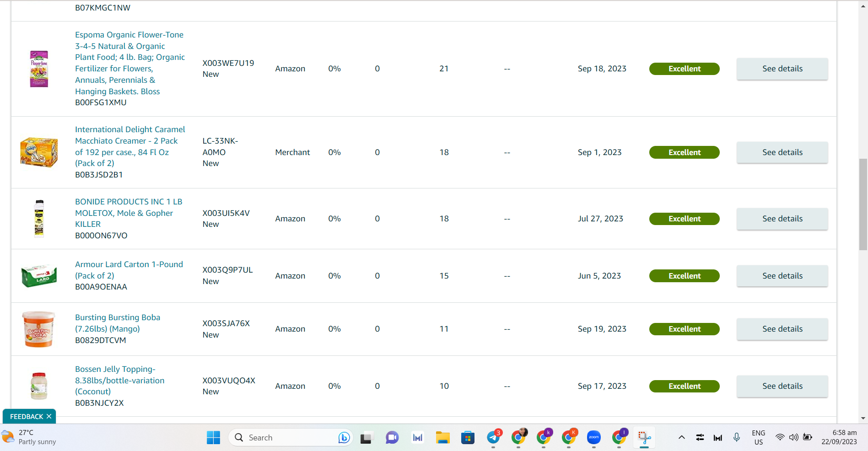See details for International Delight Creamer
This screenshot has width=868, height=451.
(782, 152)
